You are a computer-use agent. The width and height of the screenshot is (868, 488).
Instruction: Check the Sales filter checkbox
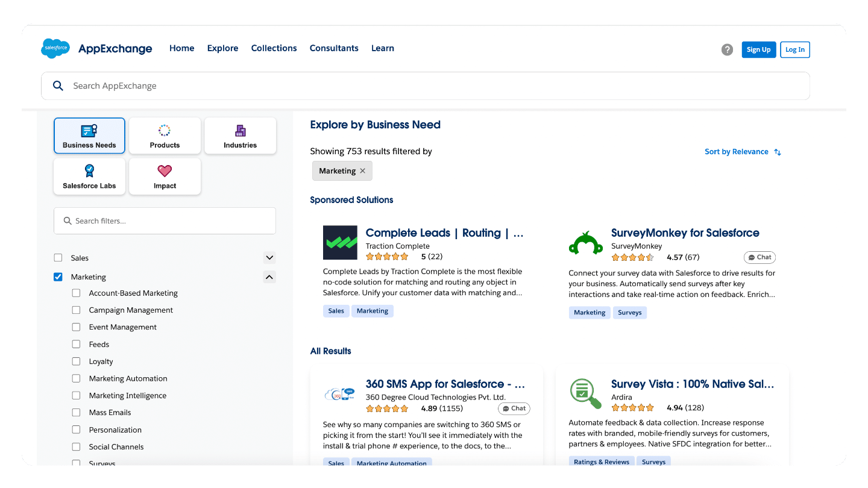click(x=58, y=258)
